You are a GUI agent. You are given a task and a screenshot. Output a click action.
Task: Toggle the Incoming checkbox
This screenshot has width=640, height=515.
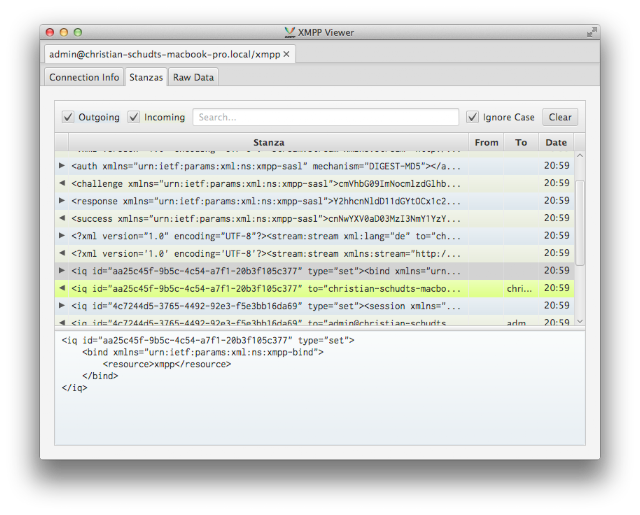click(133, 117)
